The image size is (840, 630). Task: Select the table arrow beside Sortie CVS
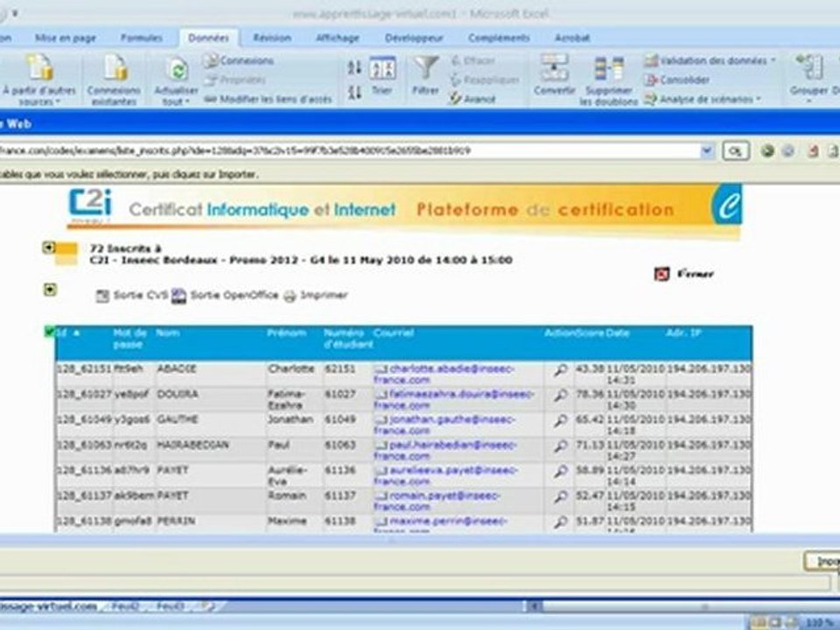50,290
